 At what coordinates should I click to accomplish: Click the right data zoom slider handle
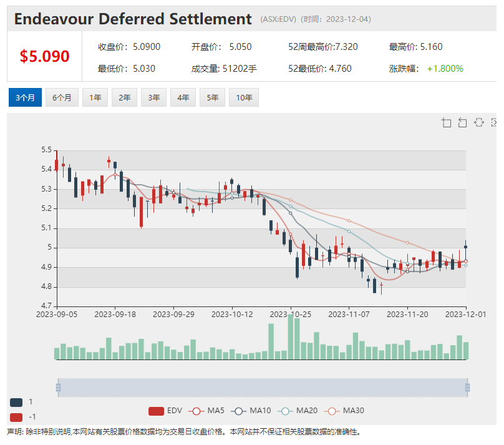(467, 388)
